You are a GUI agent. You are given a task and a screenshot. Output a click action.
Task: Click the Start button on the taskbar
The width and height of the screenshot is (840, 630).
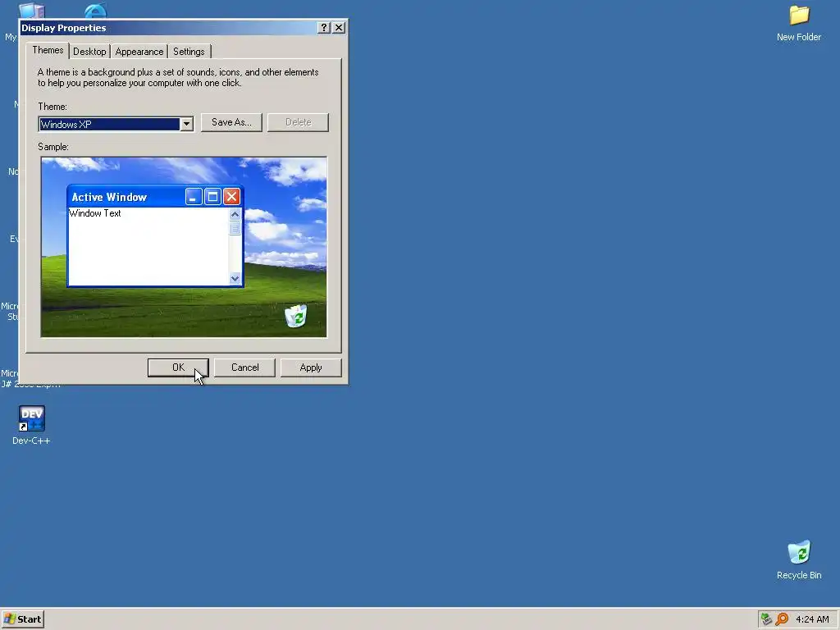22,619
